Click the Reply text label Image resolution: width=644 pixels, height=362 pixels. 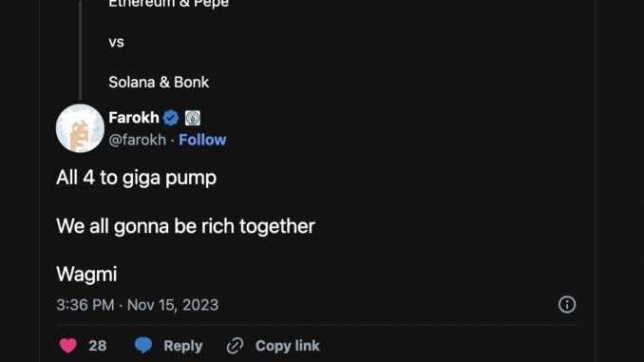[x=183, y=346]
